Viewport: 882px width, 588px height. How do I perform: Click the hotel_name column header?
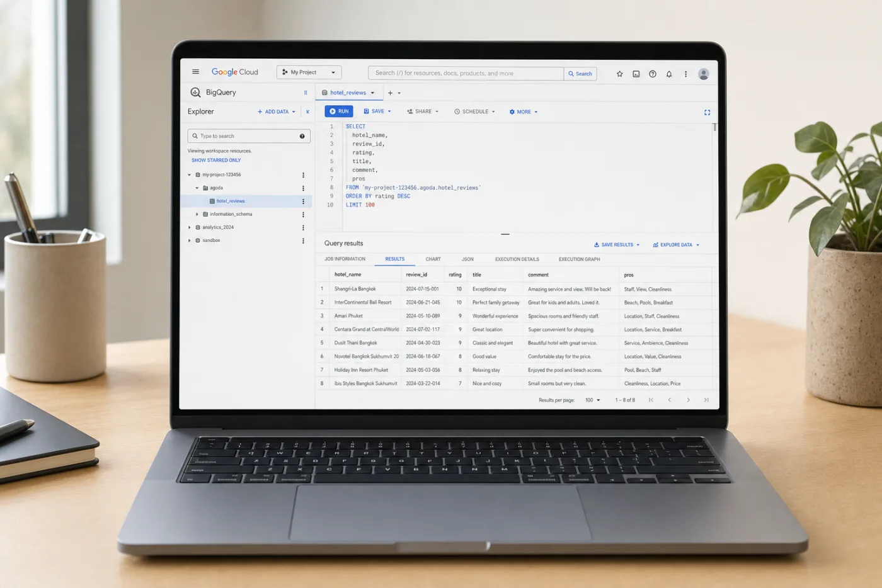point(347,275)
